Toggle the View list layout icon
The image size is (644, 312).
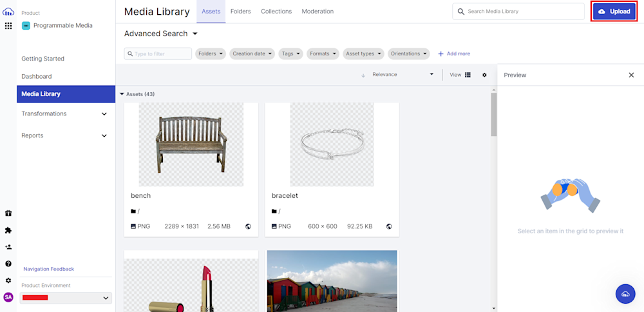(x=468, y=75)
